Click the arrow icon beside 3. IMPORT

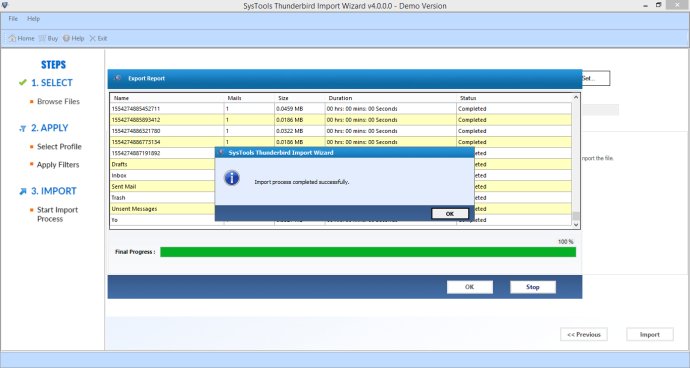[23, 191]
